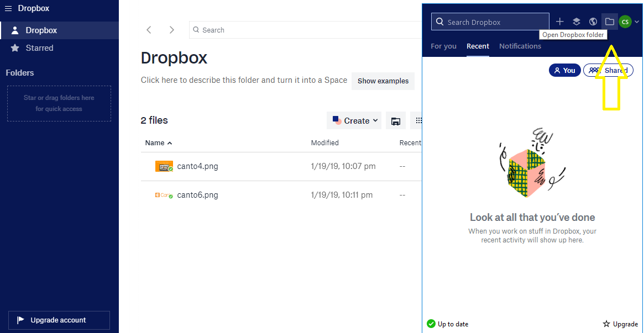Click the open-in-folder icon next to Create
This screenshot has width=644, height=333.
click(x=395, y=120)
